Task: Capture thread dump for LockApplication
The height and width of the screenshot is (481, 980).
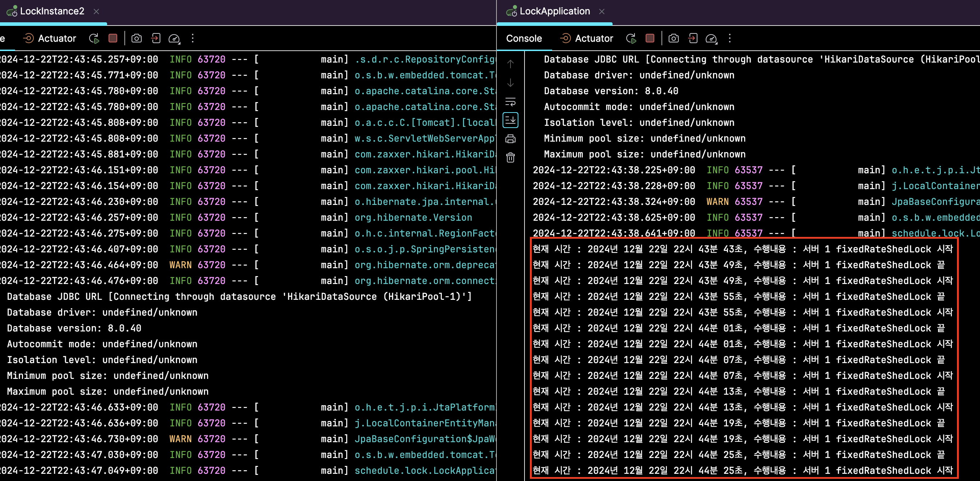Action: click(x=674, y=38)
